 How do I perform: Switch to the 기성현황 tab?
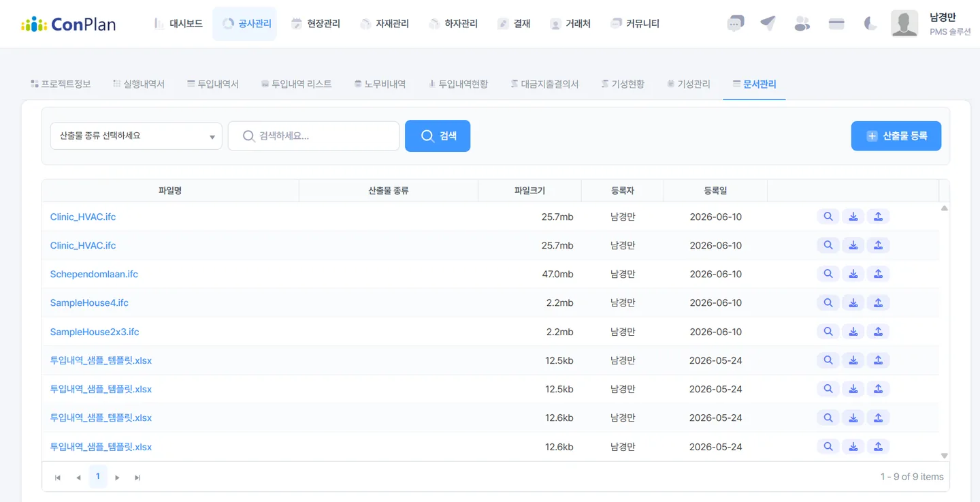[623, 84]
